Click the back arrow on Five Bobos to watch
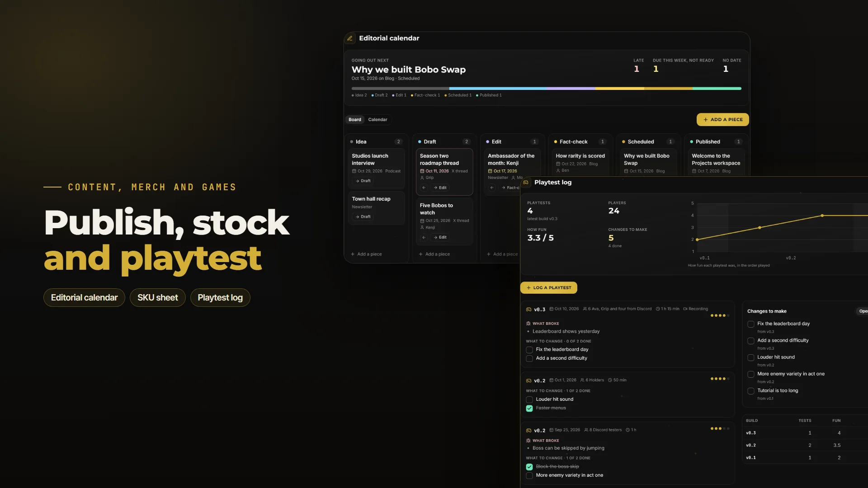 (x=424, y=237)
